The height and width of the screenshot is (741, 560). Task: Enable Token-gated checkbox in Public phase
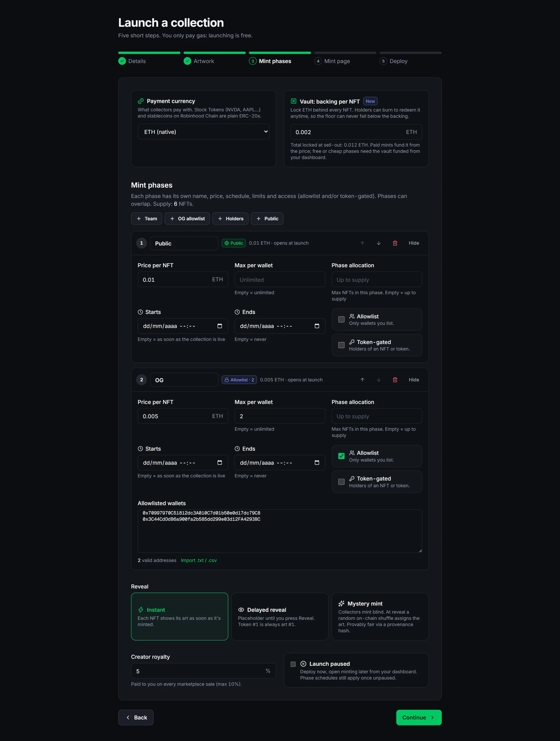pos(341,345)
